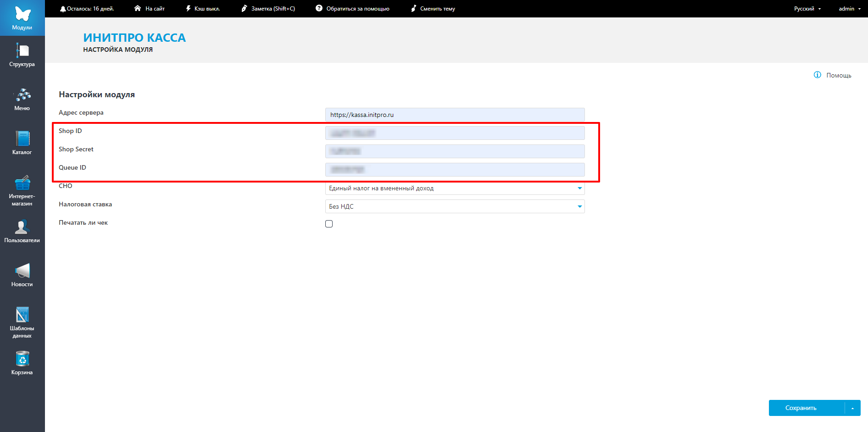Open the Пользователи module
The width and height of the screenshot is (868, 432).
(22, 232)
